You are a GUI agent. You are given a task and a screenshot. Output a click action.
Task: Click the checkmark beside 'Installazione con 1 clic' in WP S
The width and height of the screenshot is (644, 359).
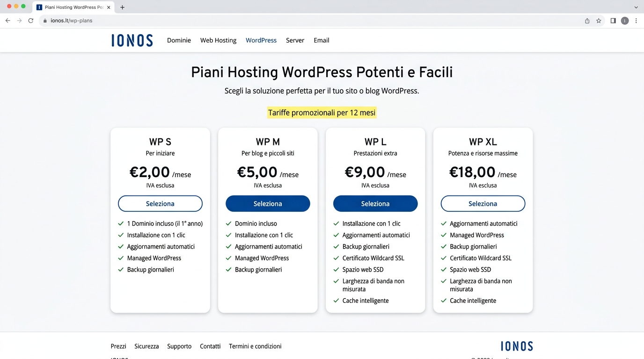pos(121,235)
